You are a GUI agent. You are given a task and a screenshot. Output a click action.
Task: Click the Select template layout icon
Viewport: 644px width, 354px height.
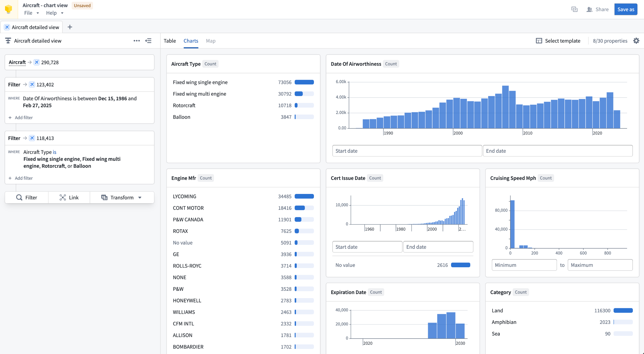click(539, 41)
